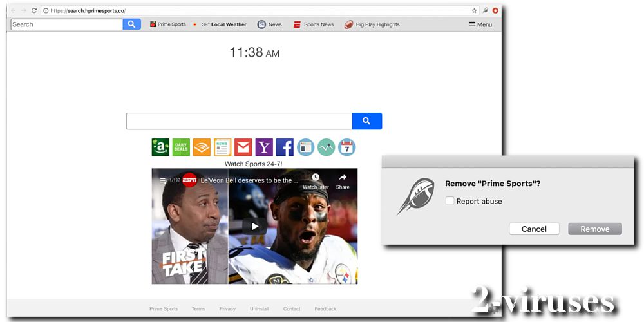Open the newspaper News shortcut icon

223,147
